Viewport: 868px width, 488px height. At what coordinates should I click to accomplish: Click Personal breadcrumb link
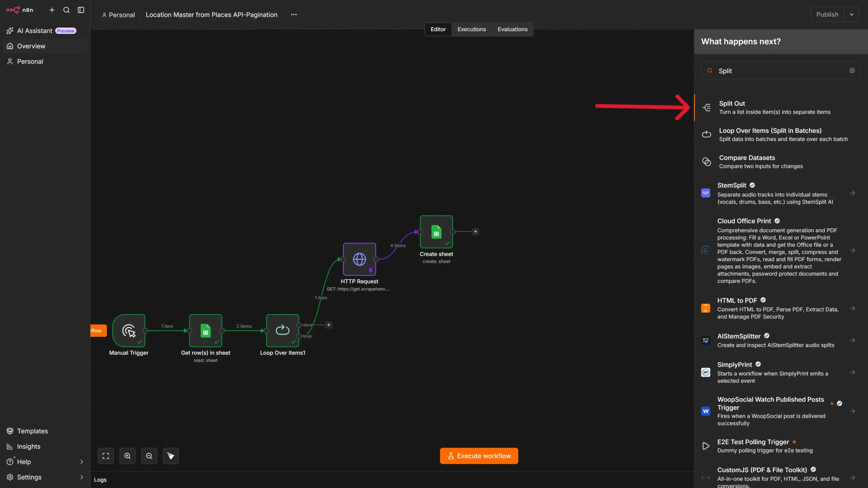(118, 15)
